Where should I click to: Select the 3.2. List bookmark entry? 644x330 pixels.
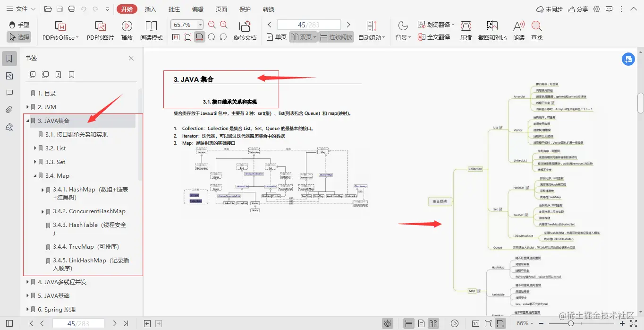pyautogui.click(x=56, y=148)
